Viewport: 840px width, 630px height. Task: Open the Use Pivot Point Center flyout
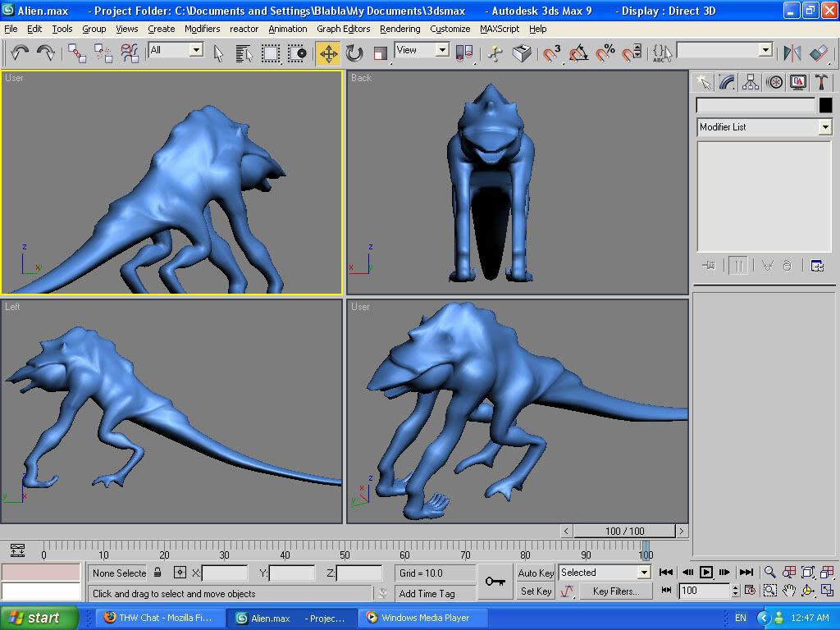tap(464, 53)
